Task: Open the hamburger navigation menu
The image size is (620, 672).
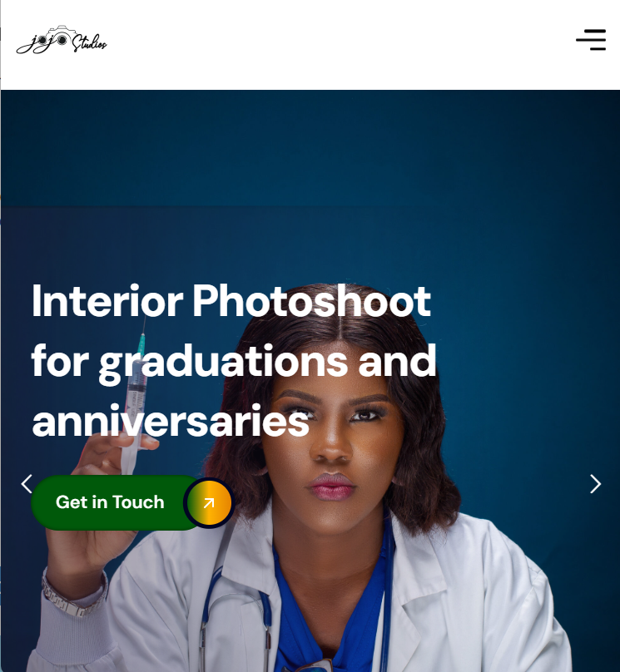Action: 591,40
